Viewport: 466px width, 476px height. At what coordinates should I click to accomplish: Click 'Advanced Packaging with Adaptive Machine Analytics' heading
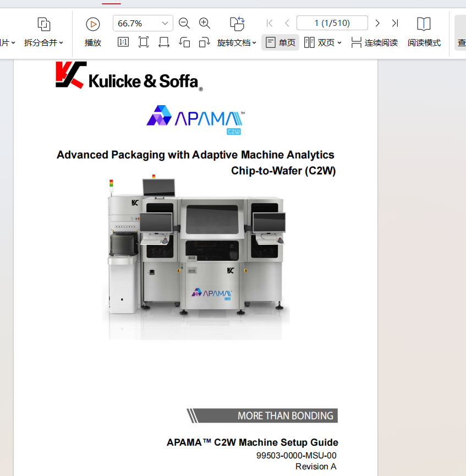[x=195, y=155]
